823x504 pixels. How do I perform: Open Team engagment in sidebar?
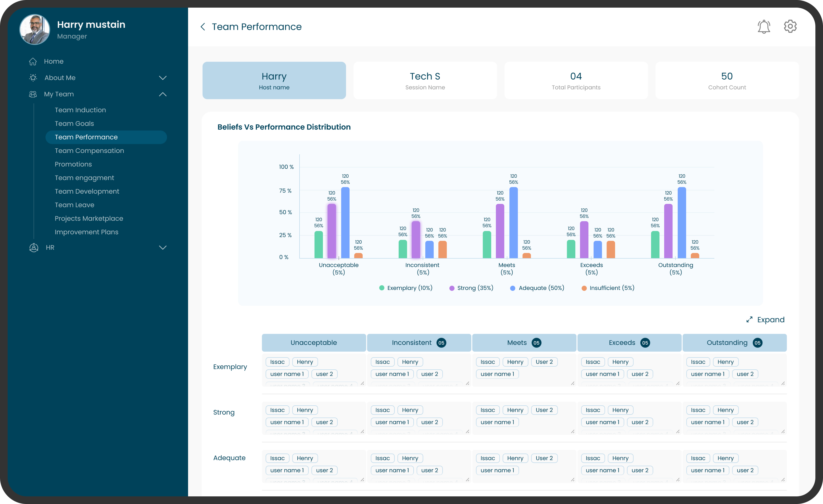pos(84,178)
